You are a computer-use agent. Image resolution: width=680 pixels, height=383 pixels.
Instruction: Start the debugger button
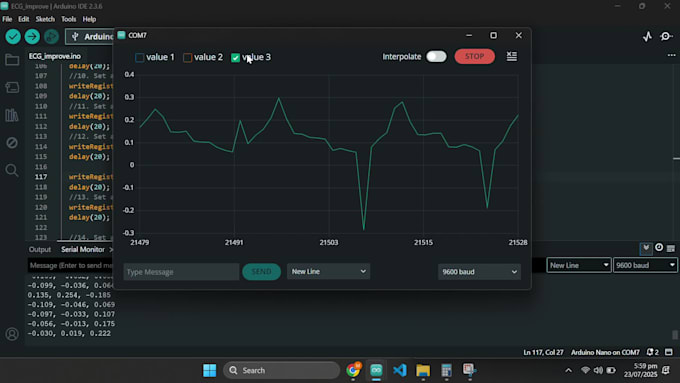(x=51, y=36)
